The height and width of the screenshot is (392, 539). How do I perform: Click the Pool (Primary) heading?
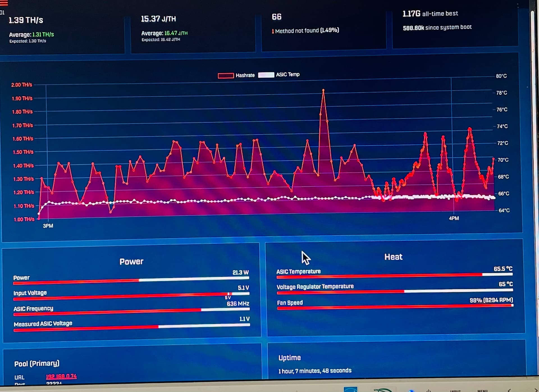(37, 363)
